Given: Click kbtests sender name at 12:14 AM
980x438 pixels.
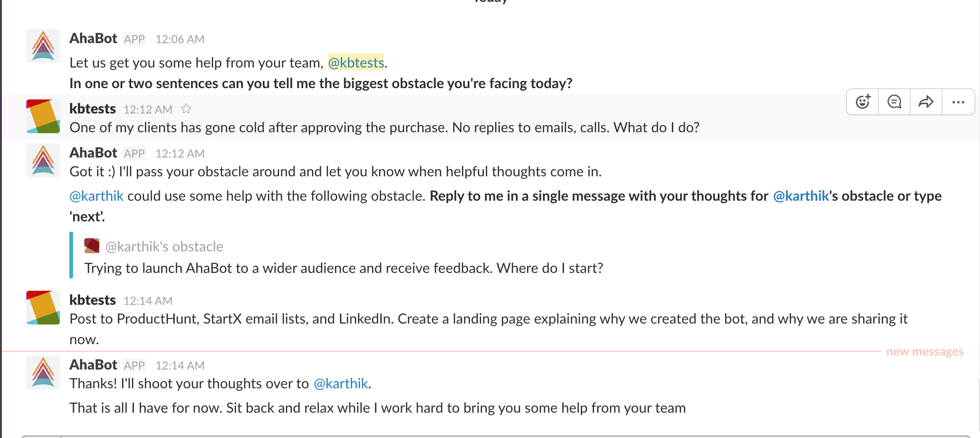Looking at the screenshot, I should [92, 300].
